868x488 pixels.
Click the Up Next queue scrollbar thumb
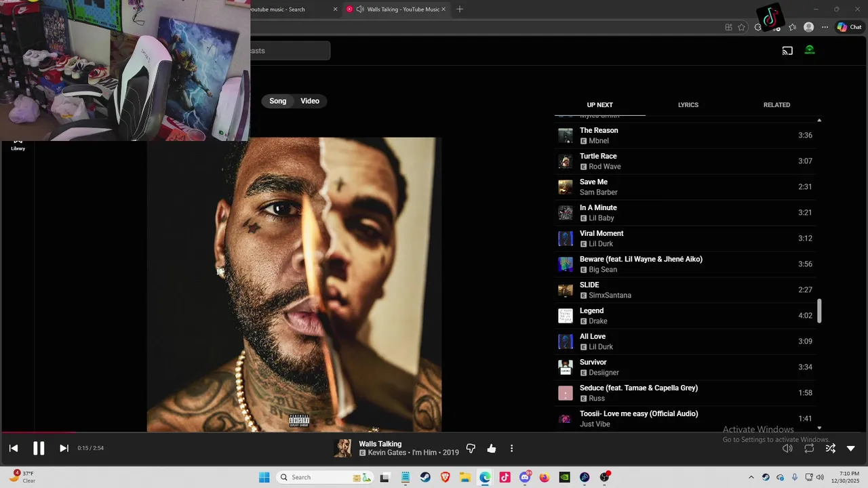819,311
